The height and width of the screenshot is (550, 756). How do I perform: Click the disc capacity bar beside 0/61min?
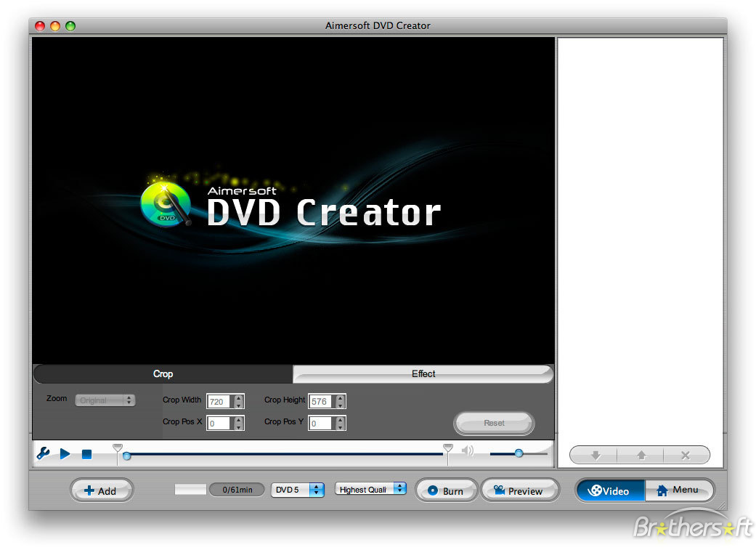pos(190,489)
